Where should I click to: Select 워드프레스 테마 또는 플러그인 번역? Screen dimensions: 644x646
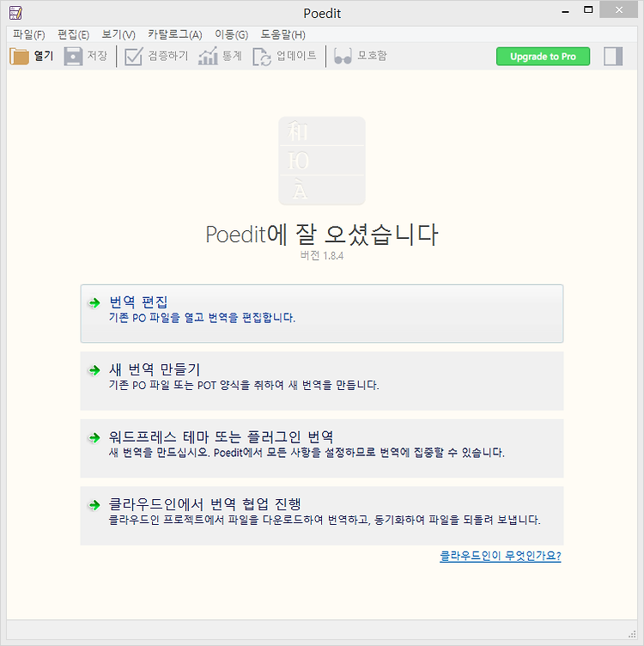(322, 448)
